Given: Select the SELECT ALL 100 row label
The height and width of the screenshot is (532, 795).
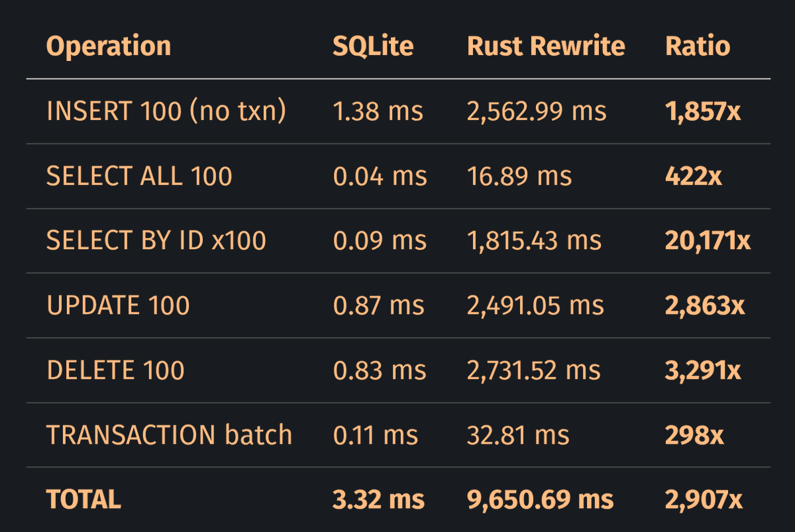Looking at the screenshot, I should 139,176.
